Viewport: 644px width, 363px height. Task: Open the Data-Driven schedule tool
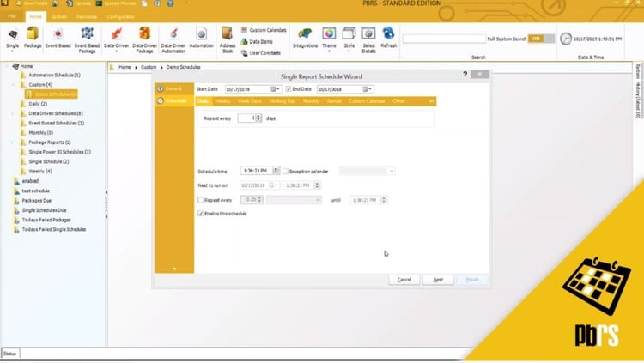click(116, 39)
